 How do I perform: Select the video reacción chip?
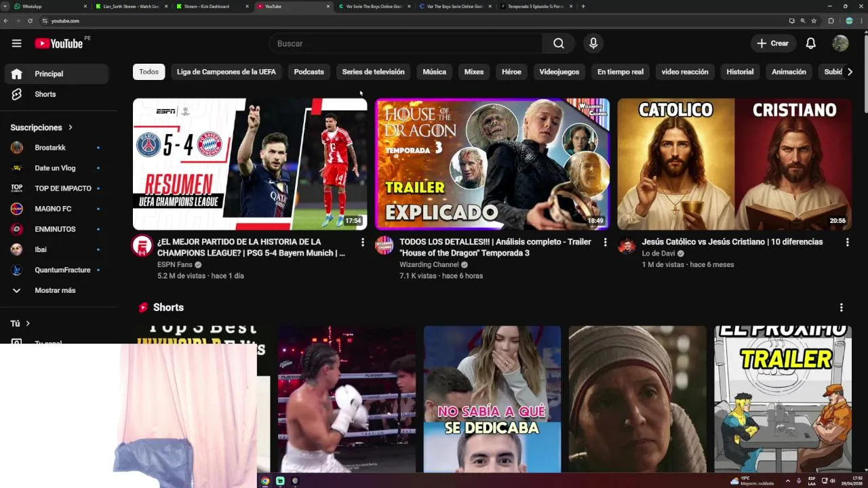(685, 72)
